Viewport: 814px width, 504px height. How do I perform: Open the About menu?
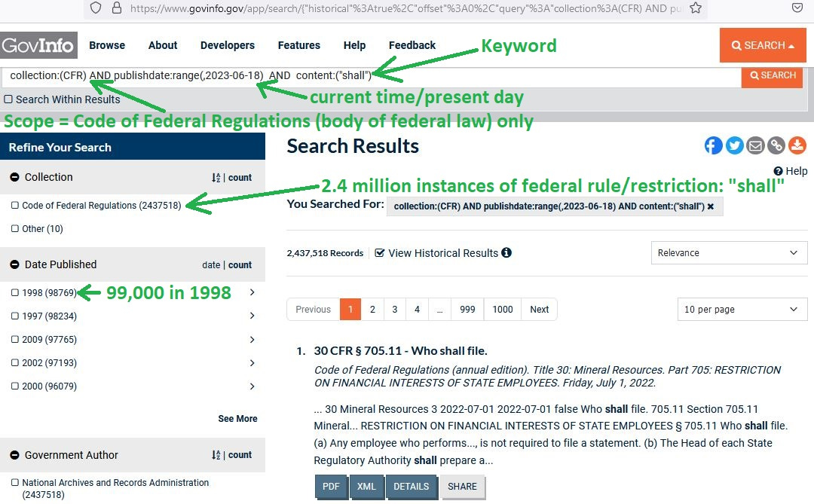coord(163,45)
